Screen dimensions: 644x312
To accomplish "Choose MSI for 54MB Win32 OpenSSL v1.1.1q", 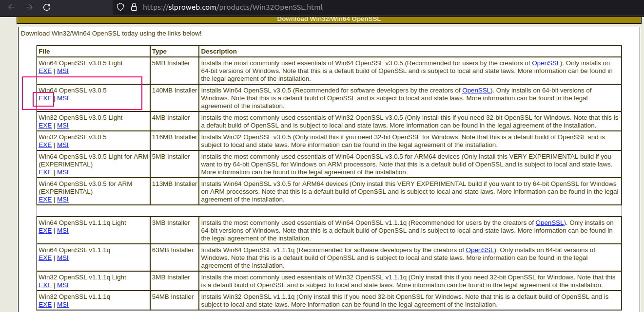I will coord(63,305).
